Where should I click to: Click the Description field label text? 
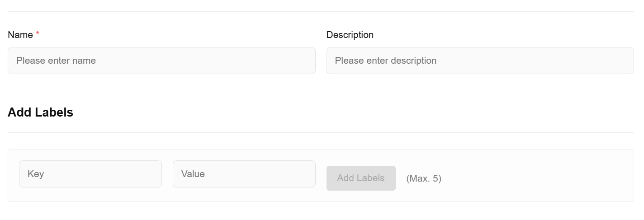350,35
